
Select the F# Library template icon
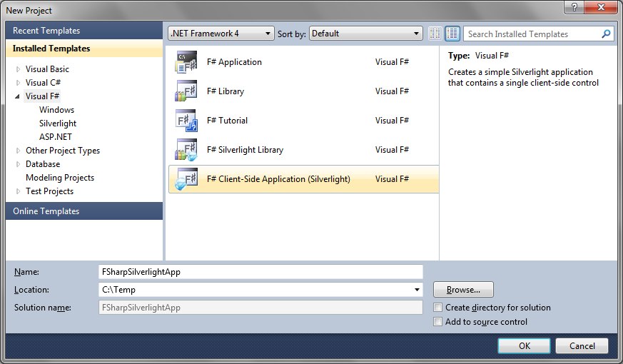click(x=186, y=91)
